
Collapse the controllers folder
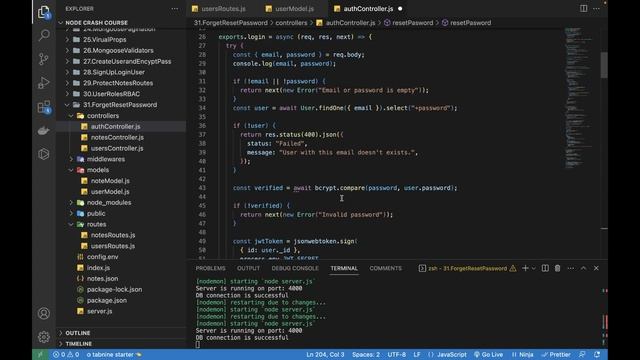[x=121, y=116]
